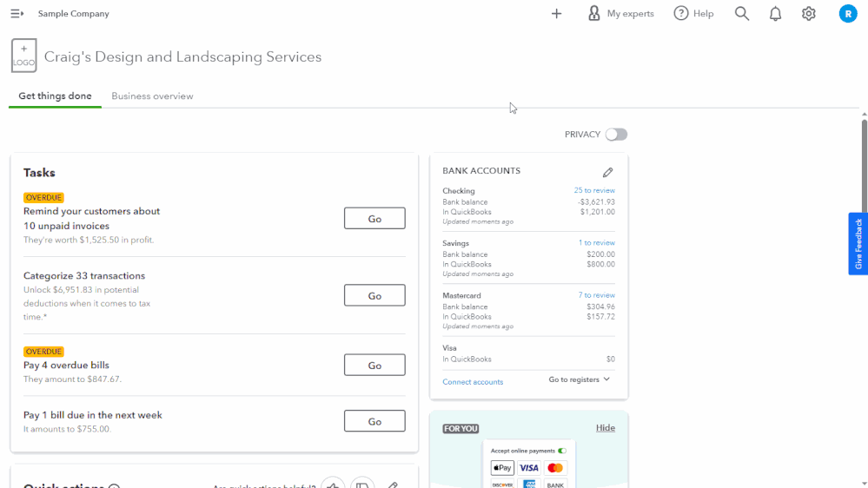Add a company logo
Screen dimensions: 868x488
23,56
